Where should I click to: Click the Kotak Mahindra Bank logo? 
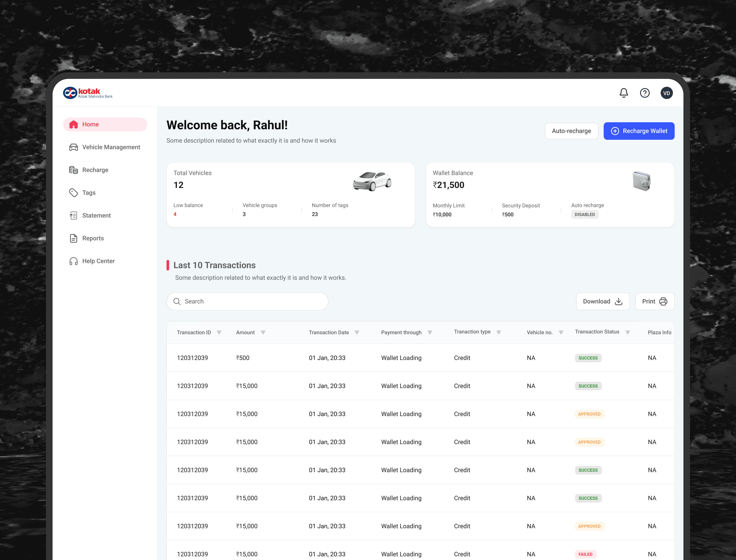(x=88, y=93)
